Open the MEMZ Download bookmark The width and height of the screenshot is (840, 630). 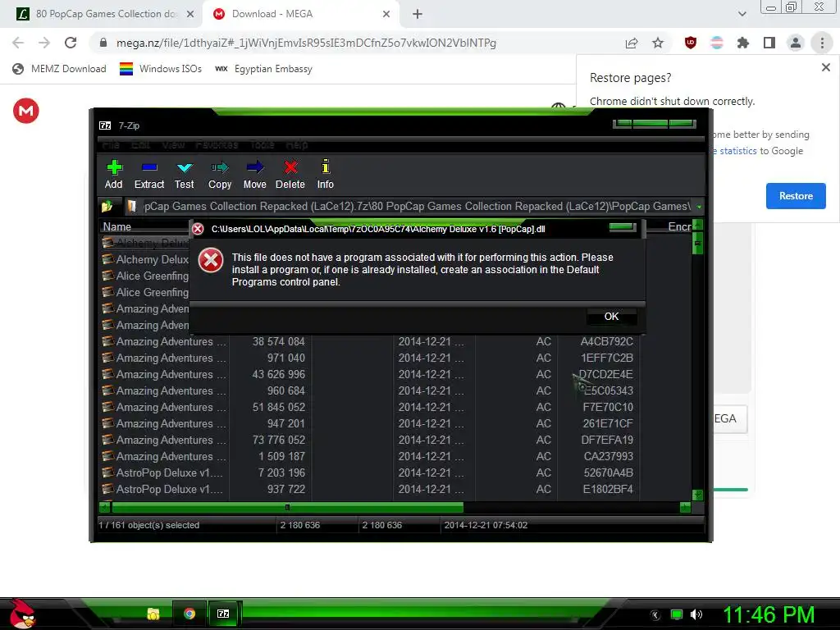click(x=59, y=69)
